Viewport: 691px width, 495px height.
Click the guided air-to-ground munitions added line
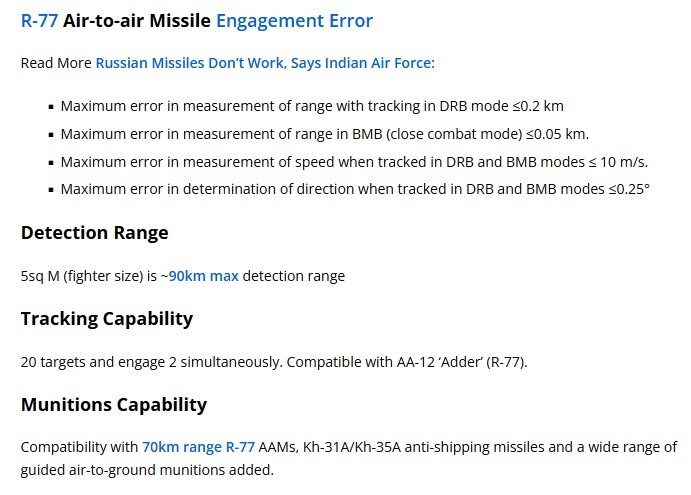click(147, 470)
